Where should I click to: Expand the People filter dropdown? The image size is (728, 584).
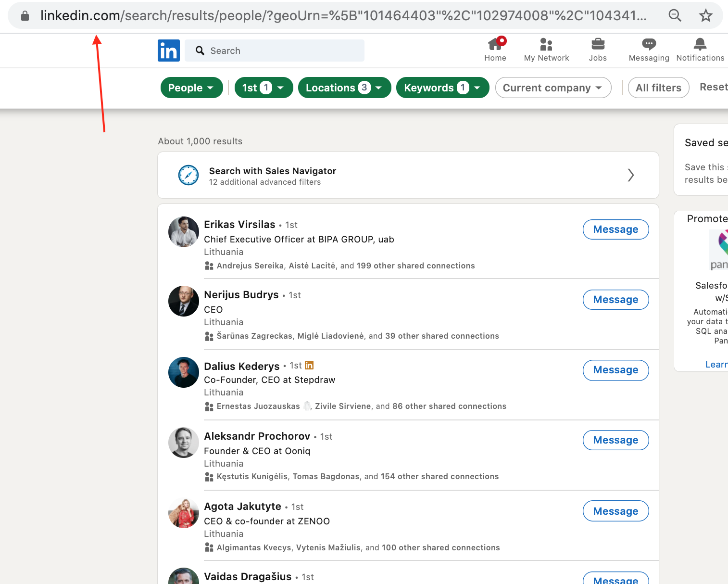click(x=191, y=88)
